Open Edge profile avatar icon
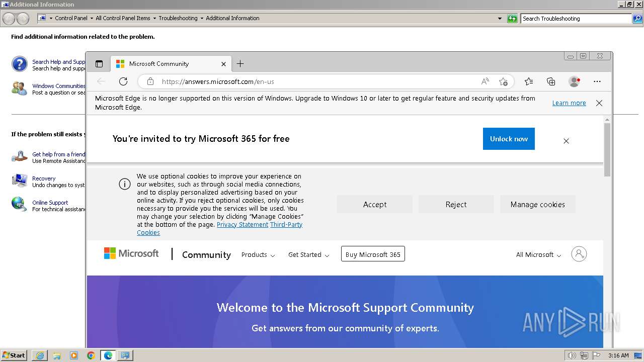This screenshot has height=362, width=644. pos(574,81)
